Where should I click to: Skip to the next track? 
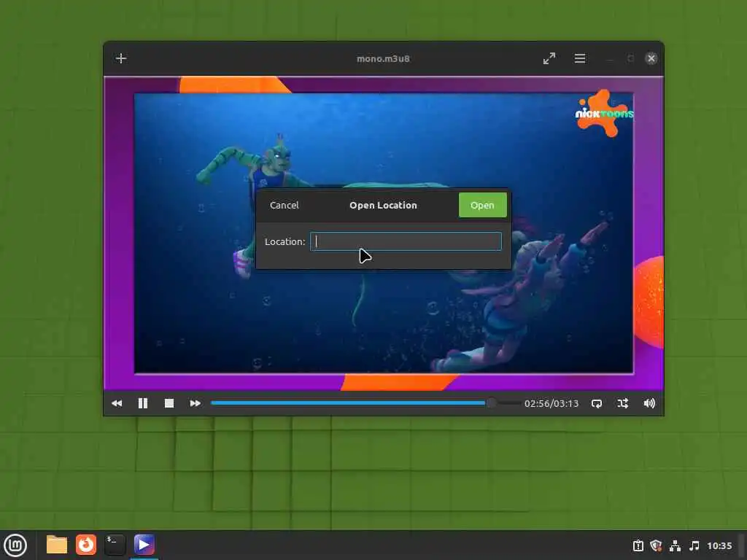(195, 403)
